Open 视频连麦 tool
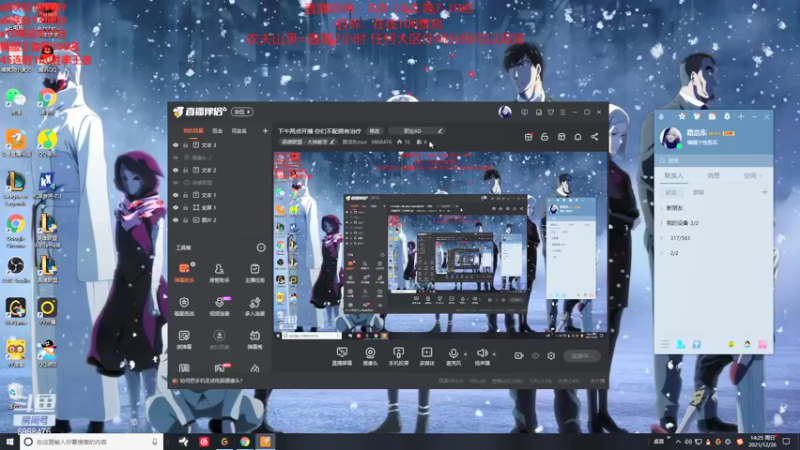The width and height of the screenshot is (800, 450). coord(219,306)
